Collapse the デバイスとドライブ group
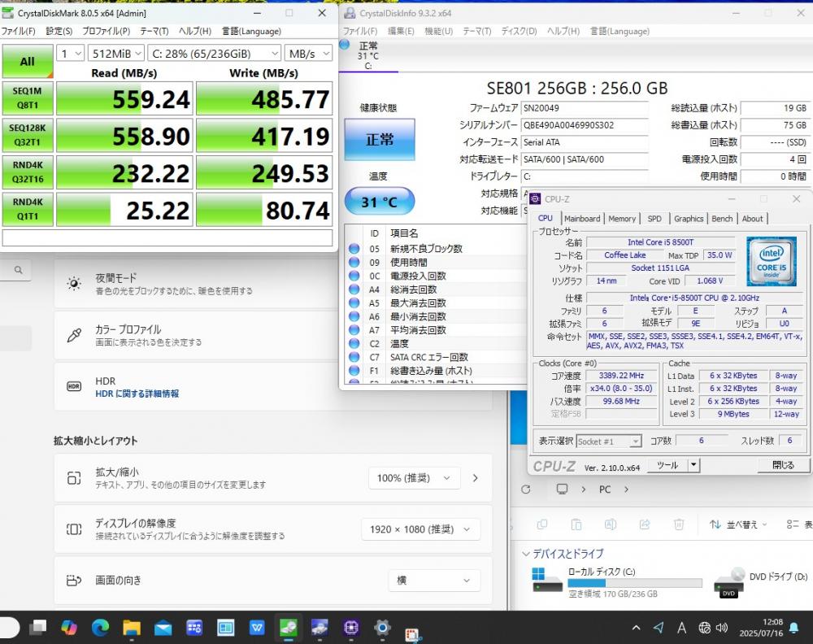The height and width of the screenshot is (644, 813). click(x=526, y=554)
